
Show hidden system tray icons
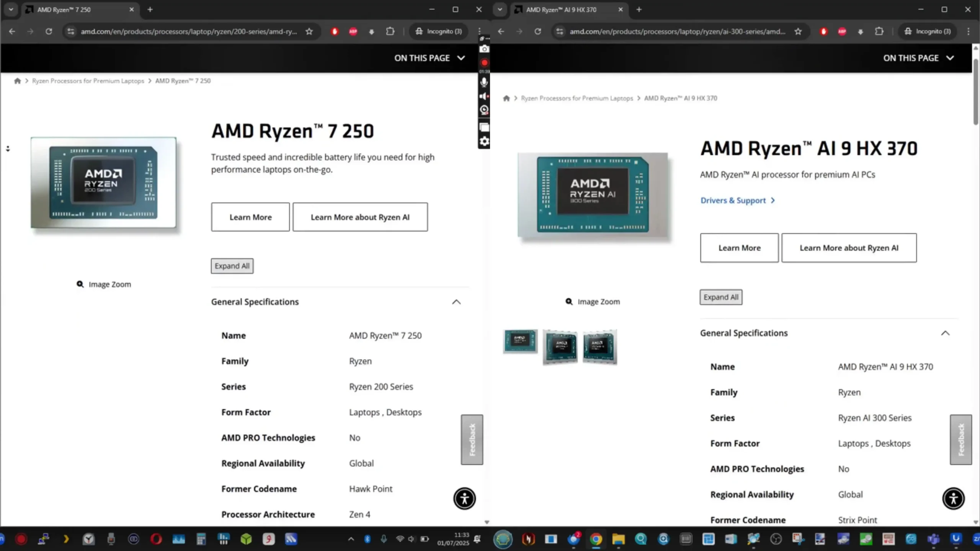click(351, 539)
